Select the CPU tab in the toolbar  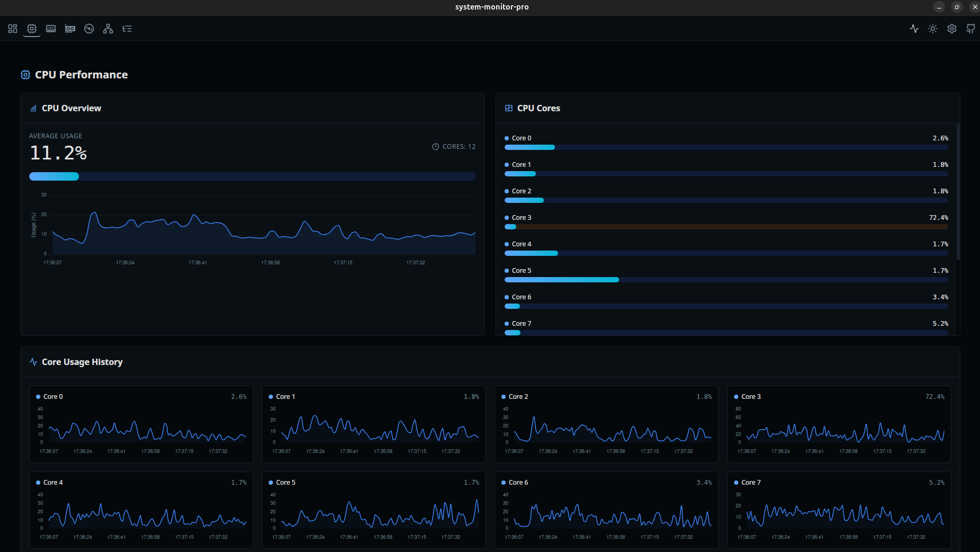coord(31,29)
